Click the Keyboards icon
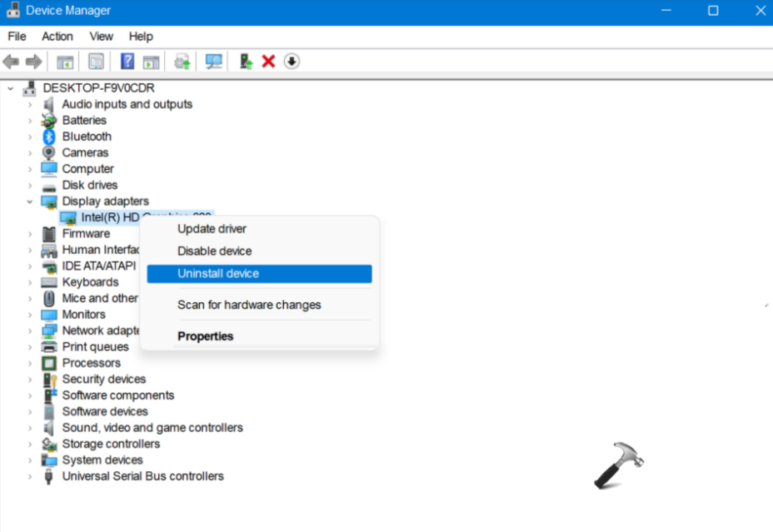Screen dimensions: 773x532 pyautogui.click(x=49, y=282)
